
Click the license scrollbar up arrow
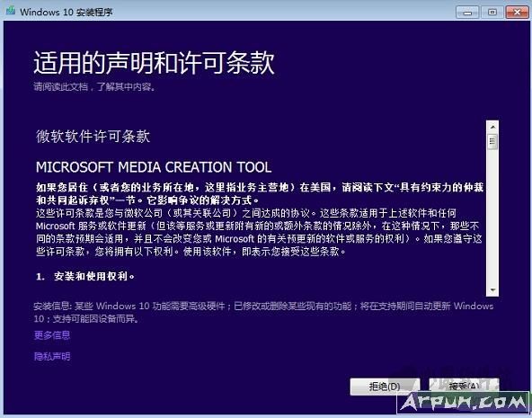pyautogui.click(x=492, y=127)
